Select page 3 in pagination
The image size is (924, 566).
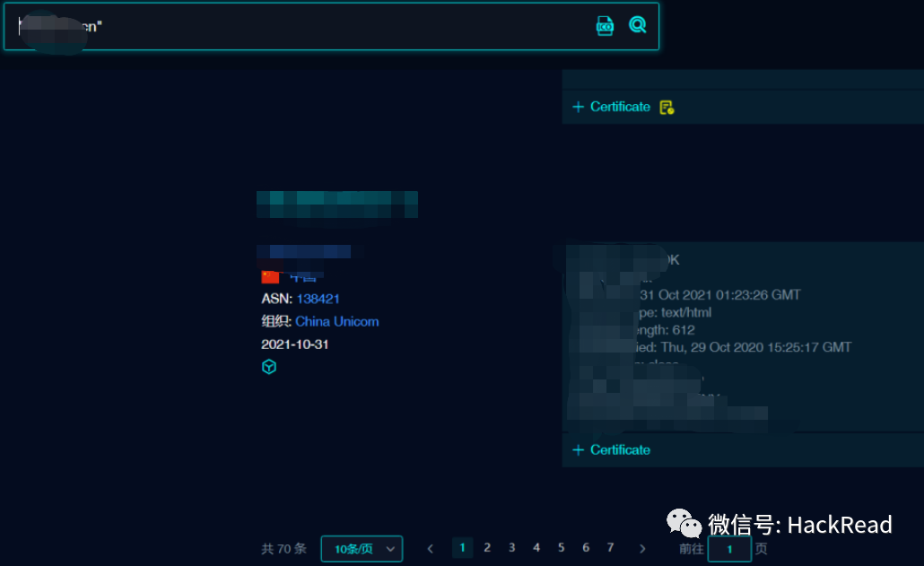(x=511, y=547)
